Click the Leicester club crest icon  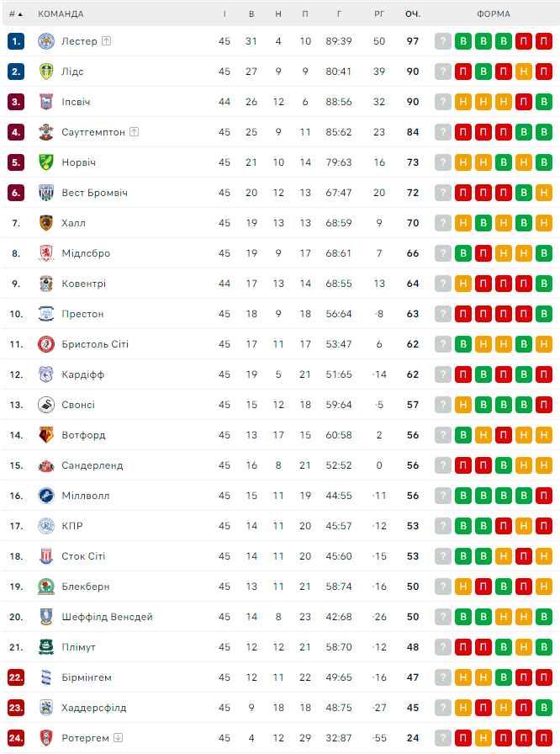pos(46,41)
